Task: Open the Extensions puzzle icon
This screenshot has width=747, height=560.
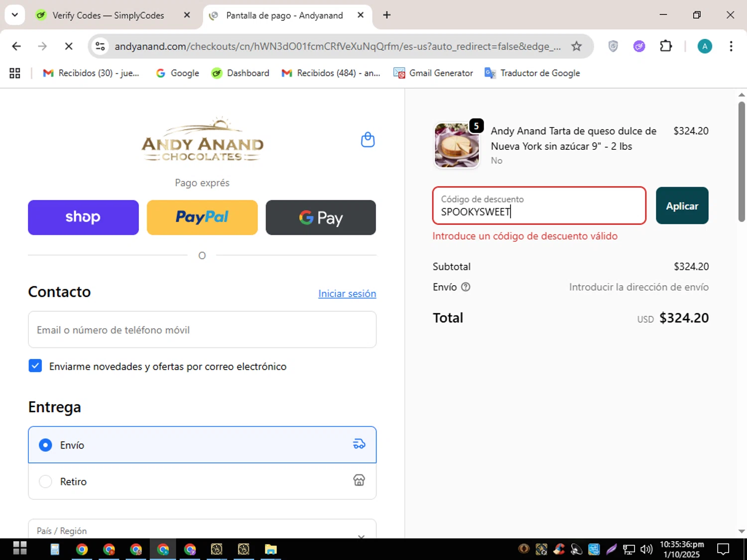Action: point(666,46)
